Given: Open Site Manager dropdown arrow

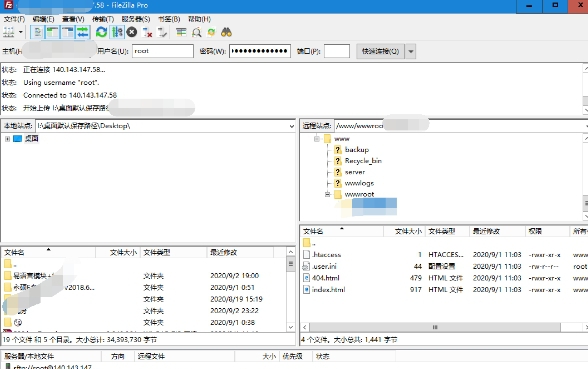Looking at the screenshot, I should point(21,32).
